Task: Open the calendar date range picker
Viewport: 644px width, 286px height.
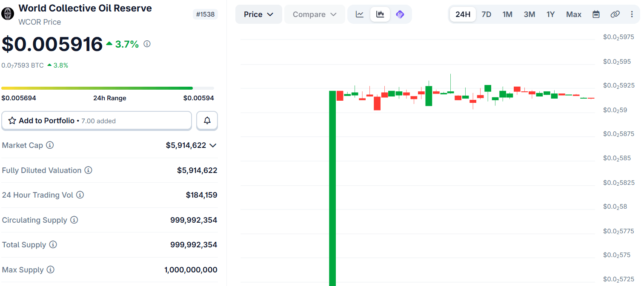Action: (x=596, y=14)
